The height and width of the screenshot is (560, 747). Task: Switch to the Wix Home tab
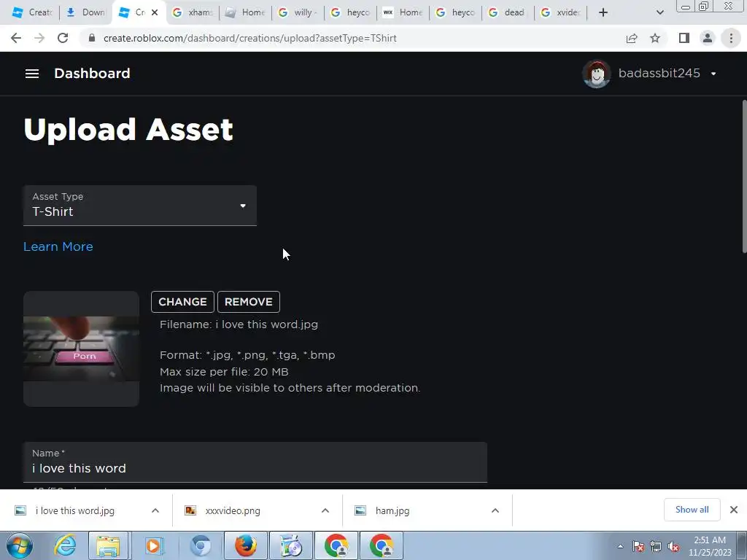[x=403, y=12]
